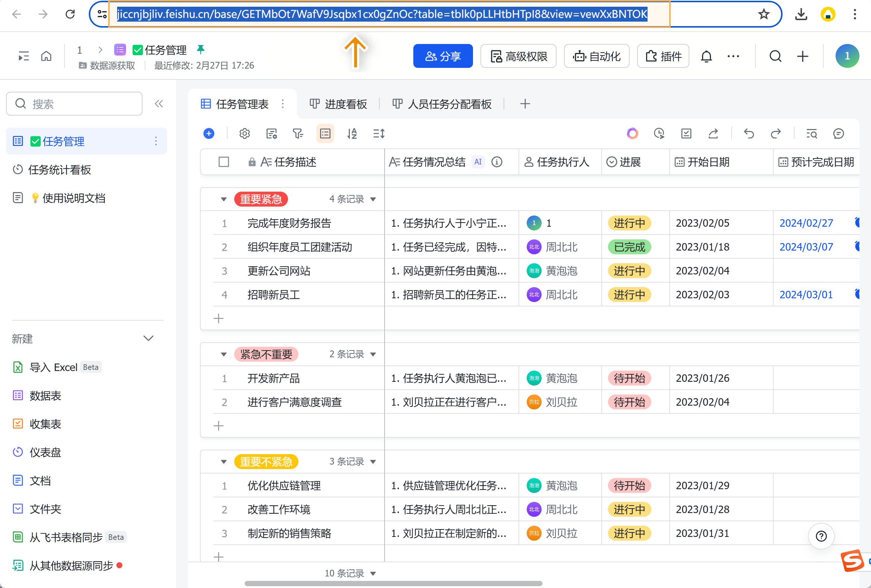This screenshot has height=588, width=871.
Task: Go to home icon
Action: coord(46,56)
